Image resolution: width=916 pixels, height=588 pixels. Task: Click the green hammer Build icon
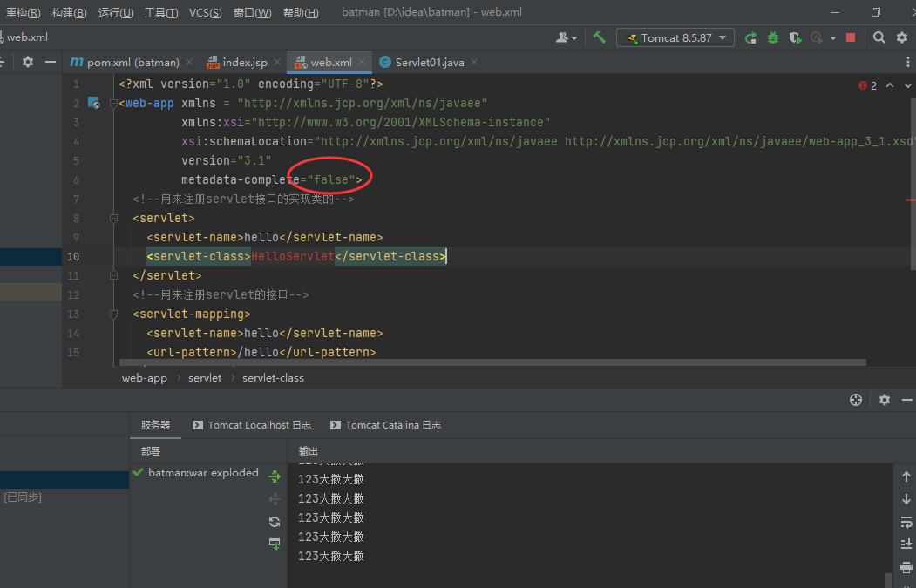(x=599, y=37)
